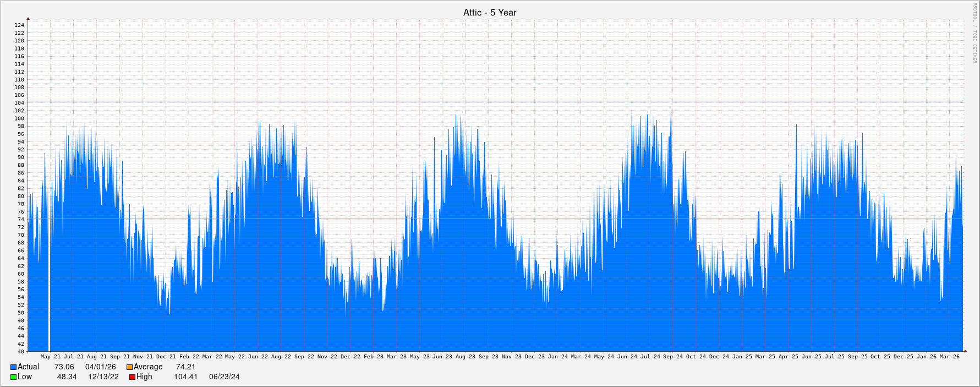Click the High date 06/23/24
The image size is (980, 387).
pyautogui.click(x=224, y=377)
